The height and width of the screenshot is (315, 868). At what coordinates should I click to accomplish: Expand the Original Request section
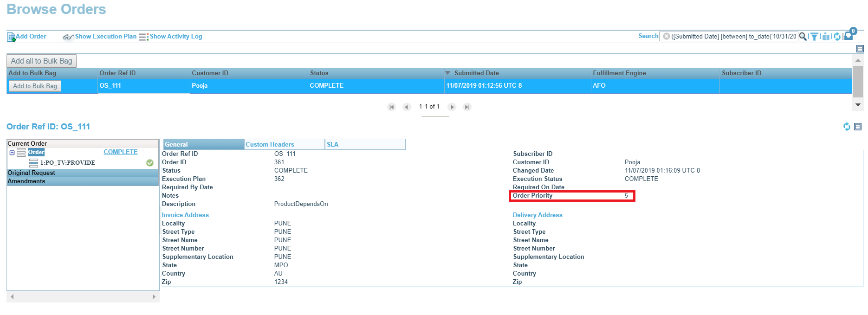coord(83,173)
